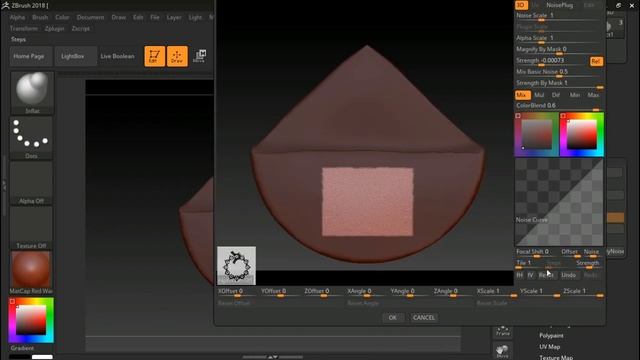The image size is (640, 360).
Task: Adjust the Strength -0.00073 slider
Action: point(551,61)
